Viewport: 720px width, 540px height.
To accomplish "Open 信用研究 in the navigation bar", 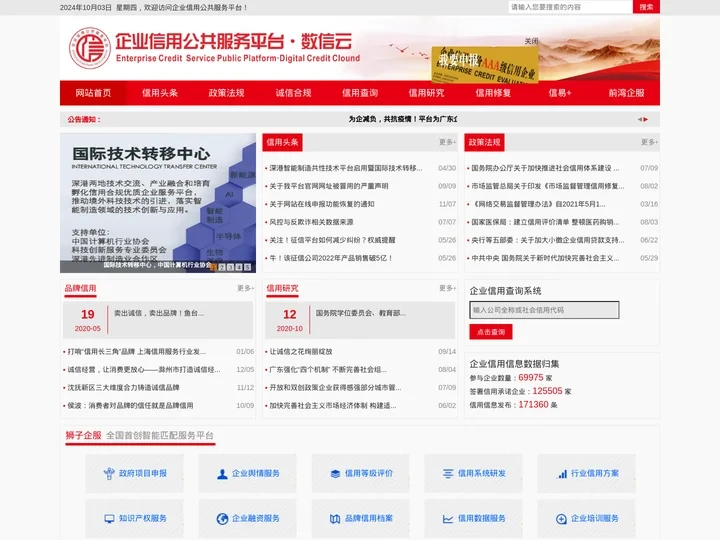I will [427, 93].
